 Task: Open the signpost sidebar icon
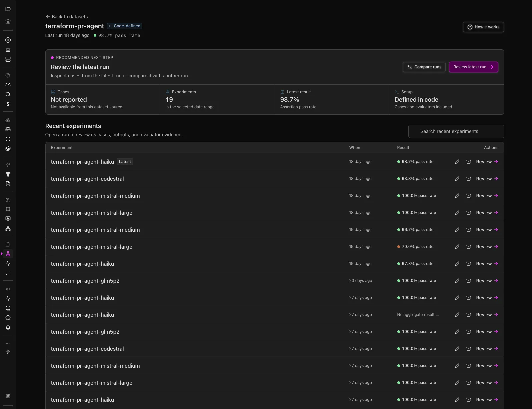point(8,174)
